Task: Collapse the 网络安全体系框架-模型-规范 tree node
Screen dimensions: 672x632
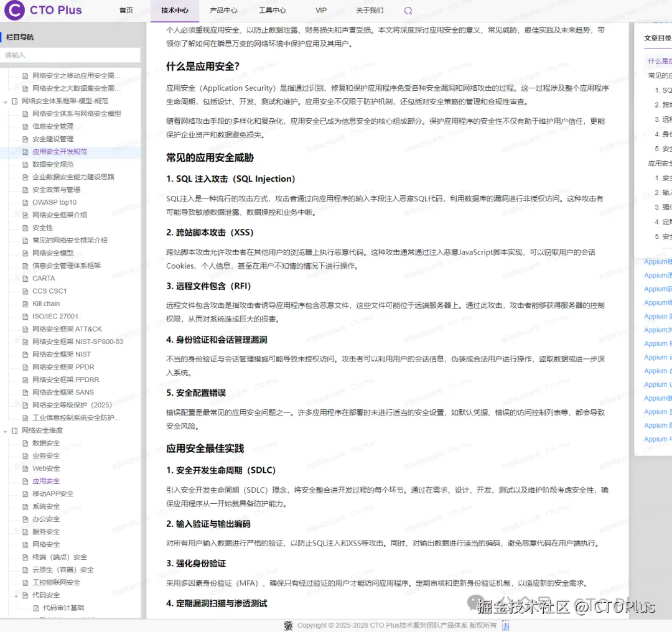Action: 5,101
